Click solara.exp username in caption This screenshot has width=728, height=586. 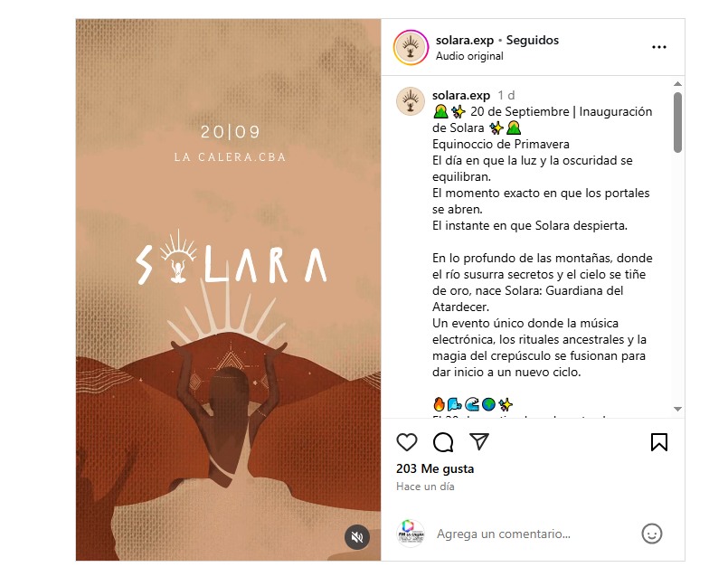pos(461,95)
